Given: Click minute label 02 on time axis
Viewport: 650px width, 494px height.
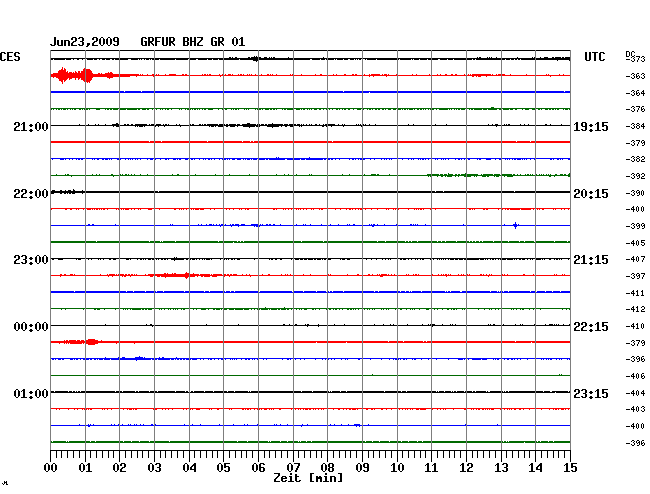Looking at the screenshot, I should point(119,468).
